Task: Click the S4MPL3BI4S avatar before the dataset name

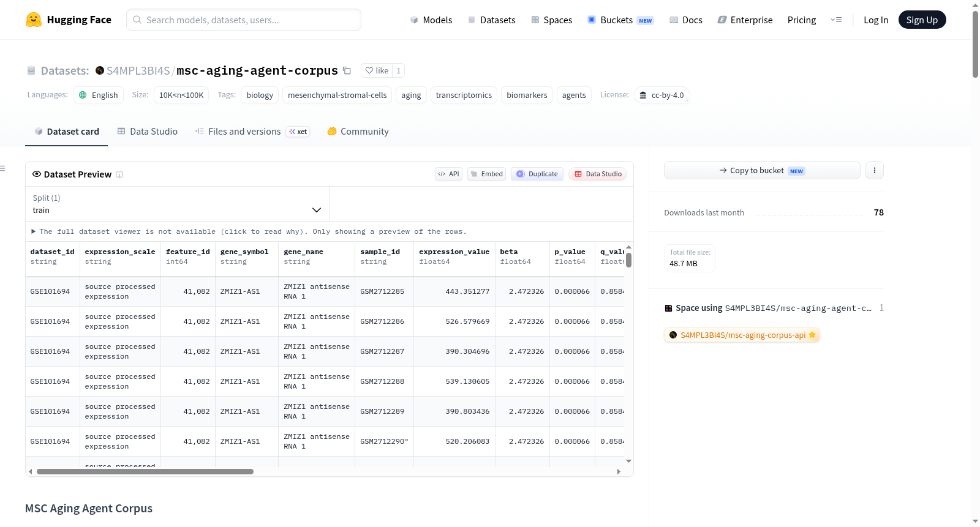Action: (x=100, y=70)
